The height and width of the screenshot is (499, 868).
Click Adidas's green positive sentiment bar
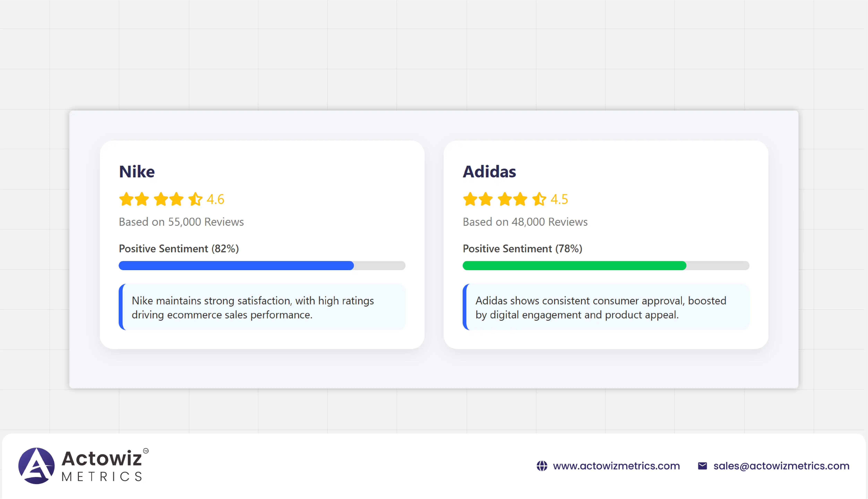(574, 266)
